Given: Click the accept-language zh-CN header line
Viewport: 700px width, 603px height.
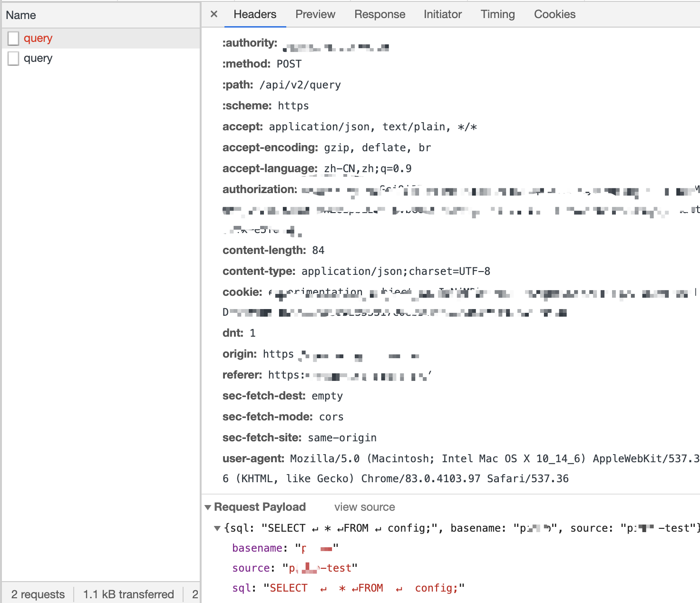Looking at the screenshot, I should (x=317, y=168).
